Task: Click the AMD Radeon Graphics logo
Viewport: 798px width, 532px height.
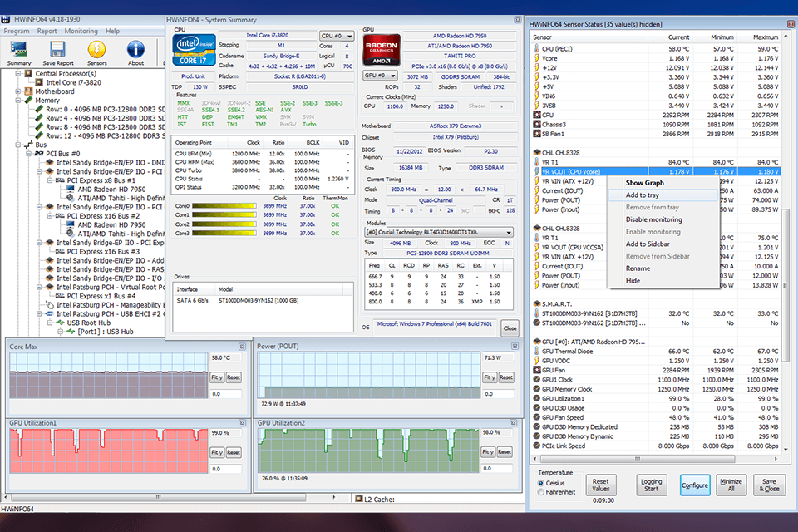Action: click(x=379, y=47)
